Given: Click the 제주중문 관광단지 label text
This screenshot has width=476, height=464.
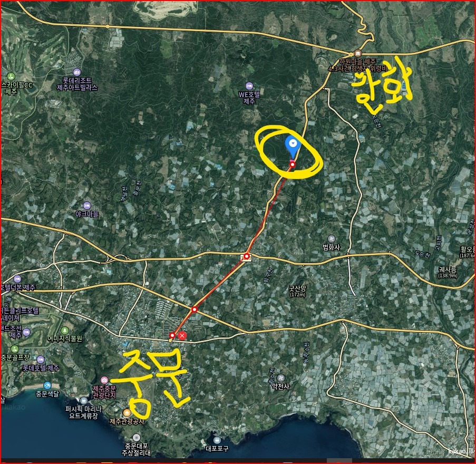Looking at the screenshot, I should 104,392.
